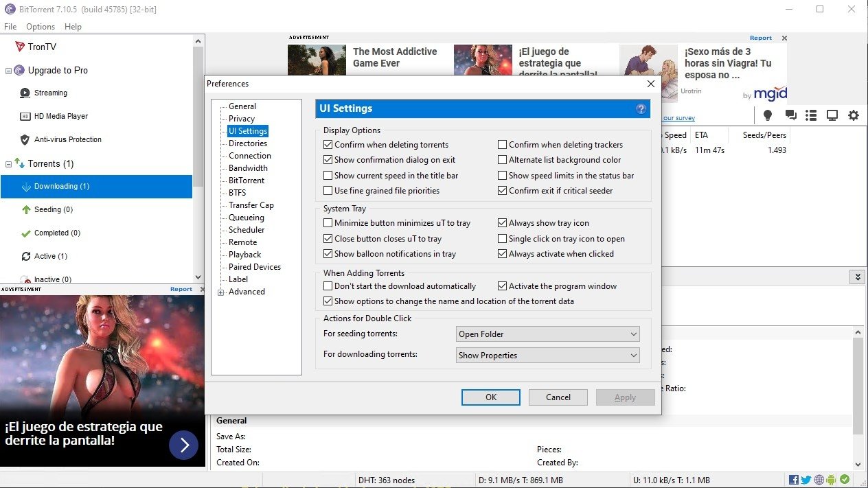
Task: Click the Report link on top ad
Action: click(761, 38)
